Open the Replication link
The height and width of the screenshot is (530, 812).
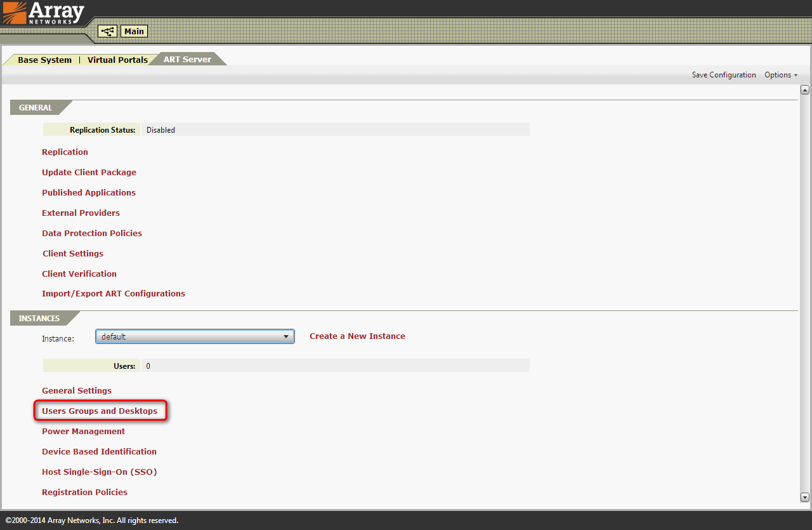tap(65, 152)
